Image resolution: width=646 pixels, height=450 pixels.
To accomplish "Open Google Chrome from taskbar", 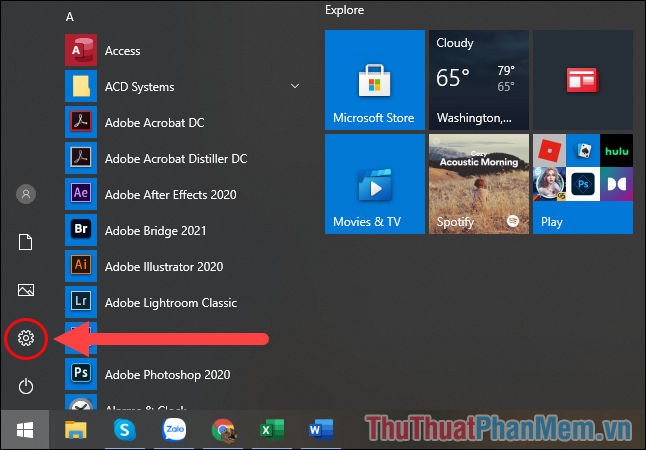I will (223, 430).
